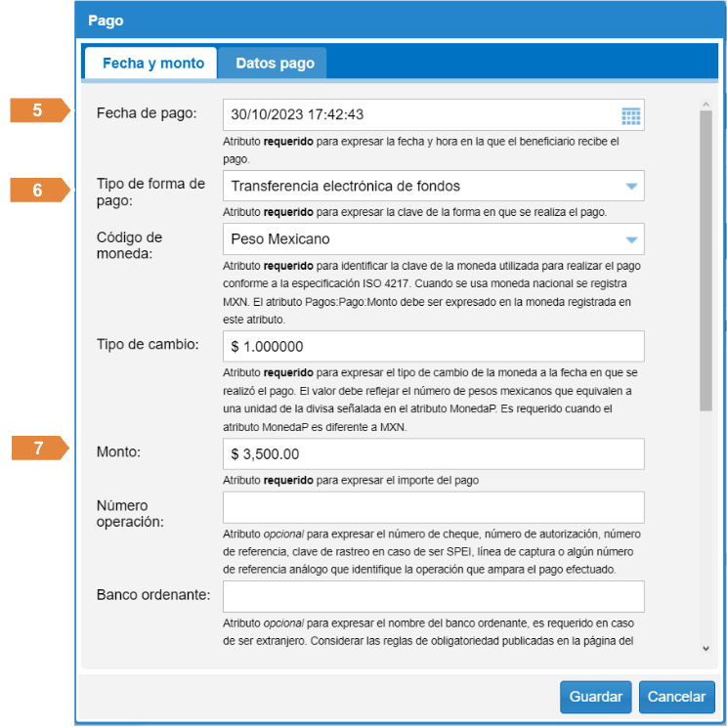Click the Número operación text field
This screenshot has width=727, height=728.
(x=433, y=507)
